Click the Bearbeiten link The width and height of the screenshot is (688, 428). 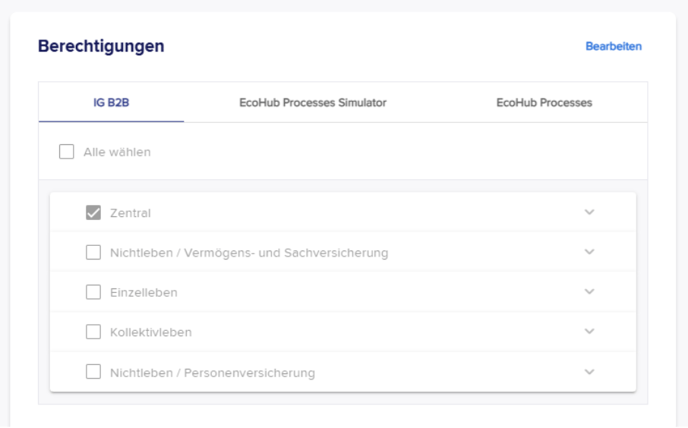point(613,46)
